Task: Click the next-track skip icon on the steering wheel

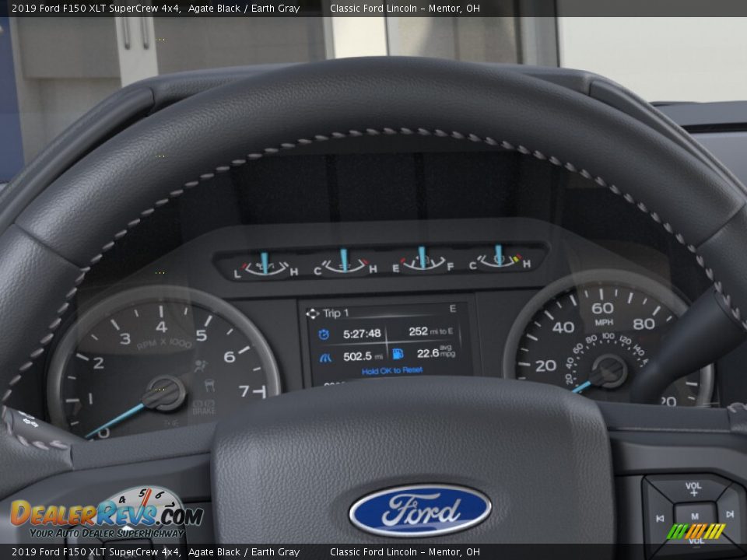Action: tap(729, 513)
